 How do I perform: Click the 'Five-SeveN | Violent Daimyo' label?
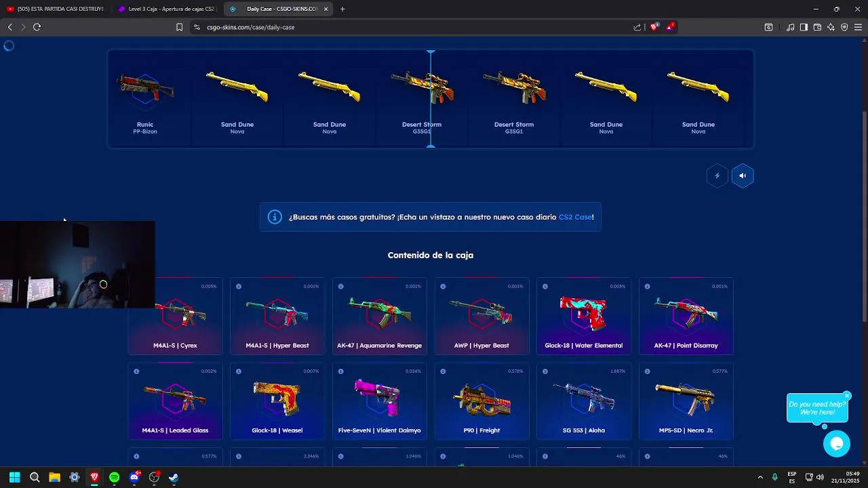[379, 430]
